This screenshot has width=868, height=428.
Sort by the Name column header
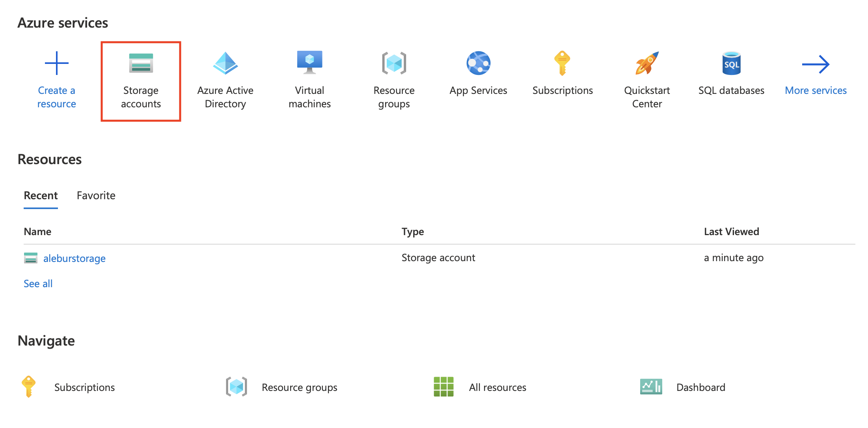(37, 232)
